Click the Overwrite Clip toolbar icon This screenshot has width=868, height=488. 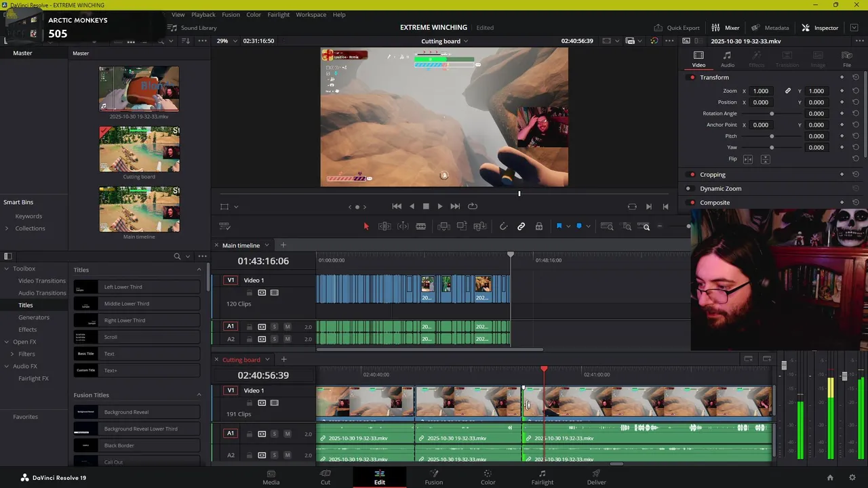tap(462, 226)
